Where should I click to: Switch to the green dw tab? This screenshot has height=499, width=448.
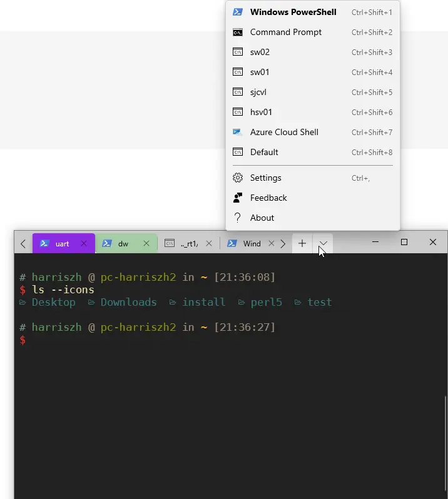point(126,243)
